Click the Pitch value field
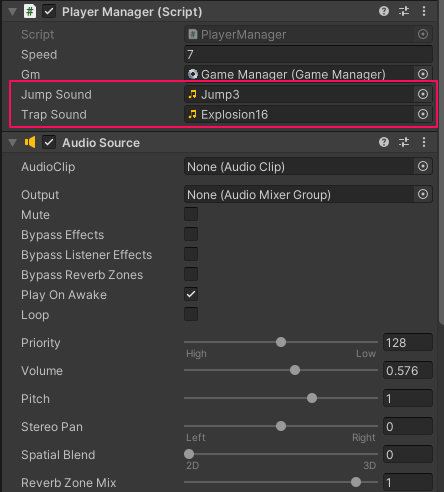Image resolution: width=444 pixels, height=492 pixels. [x=408, y=398]
